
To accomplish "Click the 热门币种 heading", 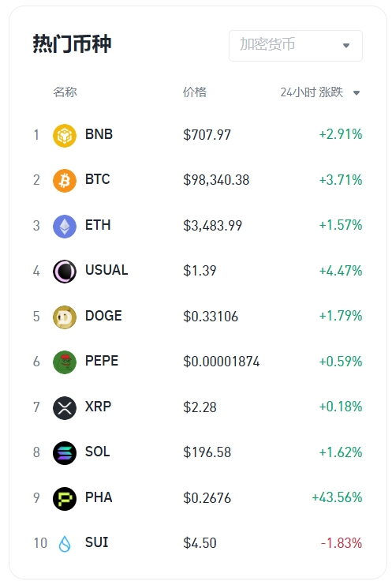I will [72, 44].
